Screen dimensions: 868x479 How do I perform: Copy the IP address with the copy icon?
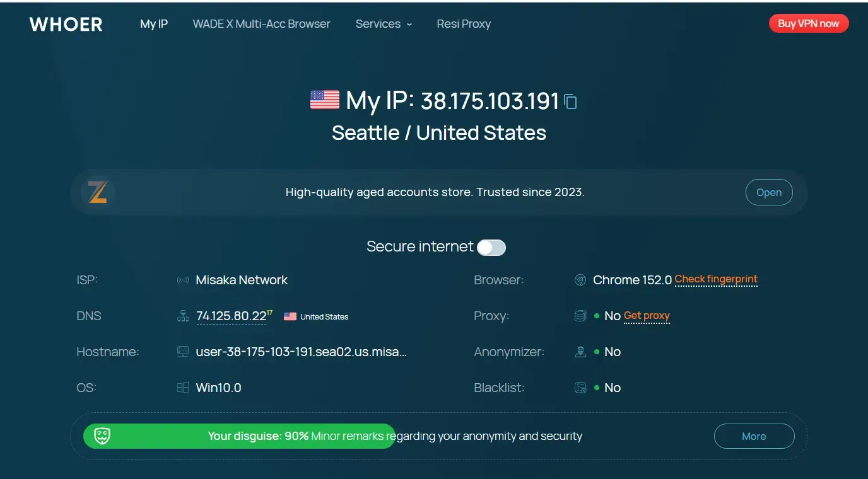coord(570,101)
